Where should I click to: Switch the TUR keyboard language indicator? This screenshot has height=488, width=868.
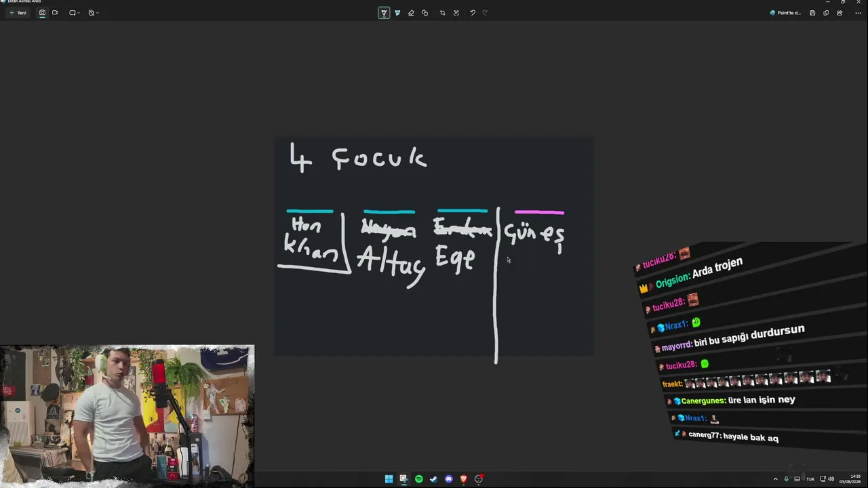tap(810, 479)
